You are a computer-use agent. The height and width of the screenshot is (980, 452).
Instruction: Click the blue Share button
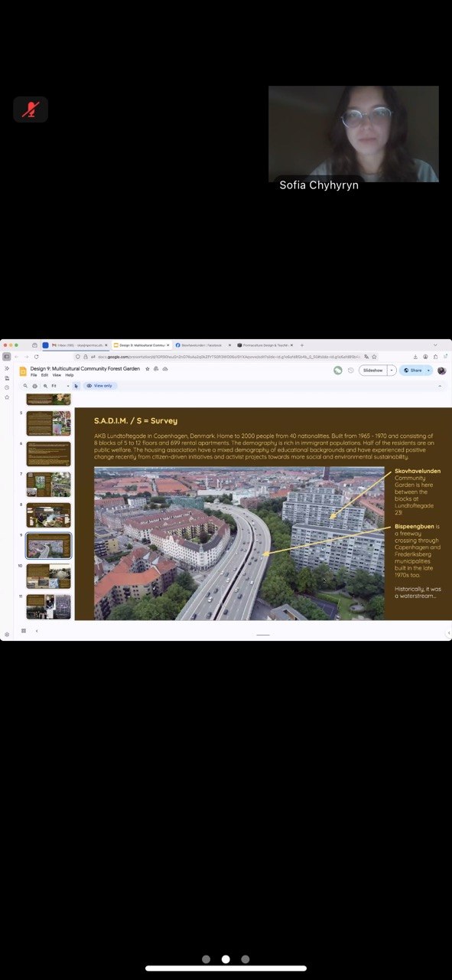[x=412, y=371]
